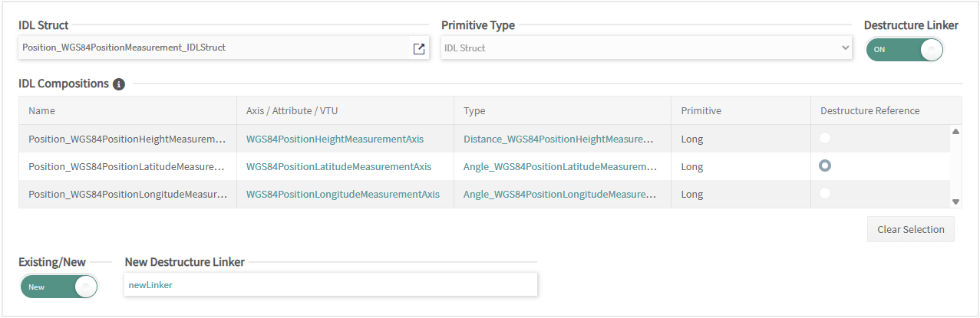Click the IDL Struct name field
The width and height of the screenshot is (980, 318).
tap(215, 48)
